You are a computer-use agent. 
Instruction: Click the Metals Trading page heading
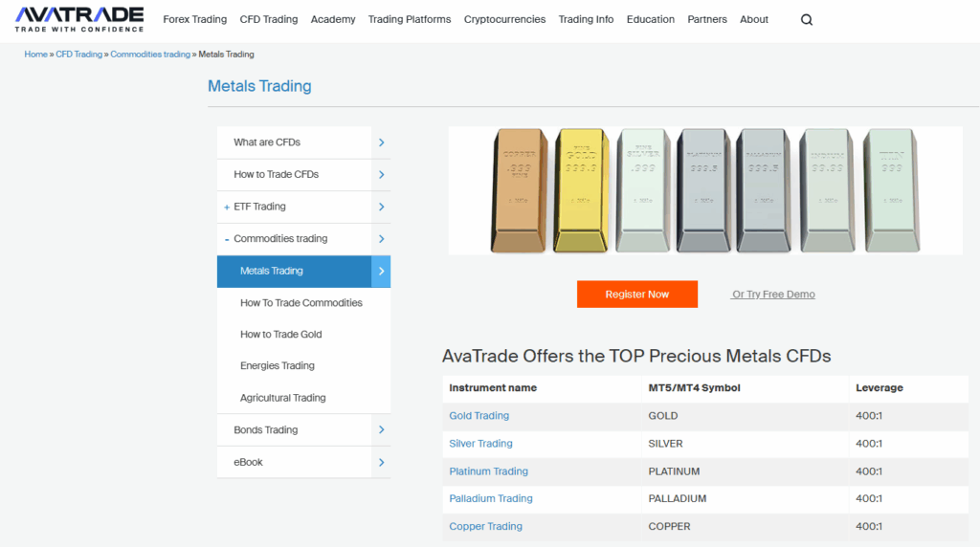tap(259, 86)
